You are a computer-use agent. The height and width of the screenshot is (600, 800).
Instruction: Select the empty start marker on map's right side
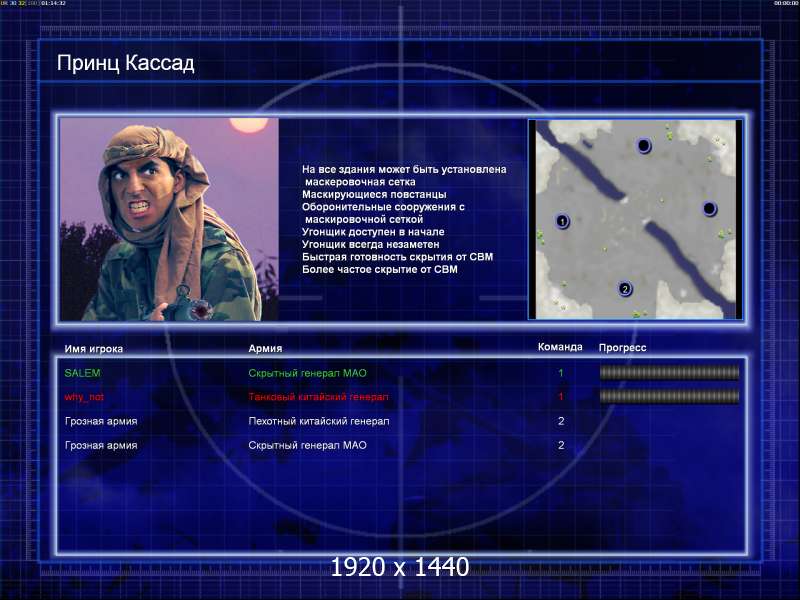tap(709, 208)
